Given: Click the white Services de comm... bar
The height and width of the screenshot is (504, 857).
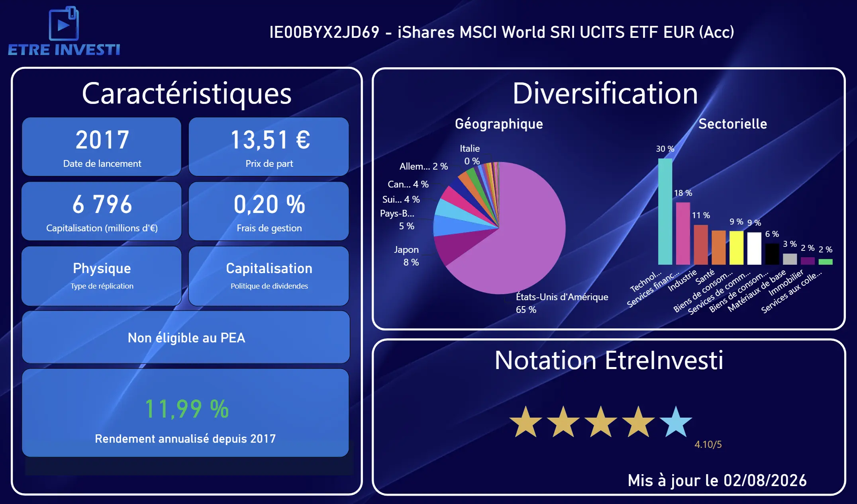Looking at the screenshot, I should [754, 248].
